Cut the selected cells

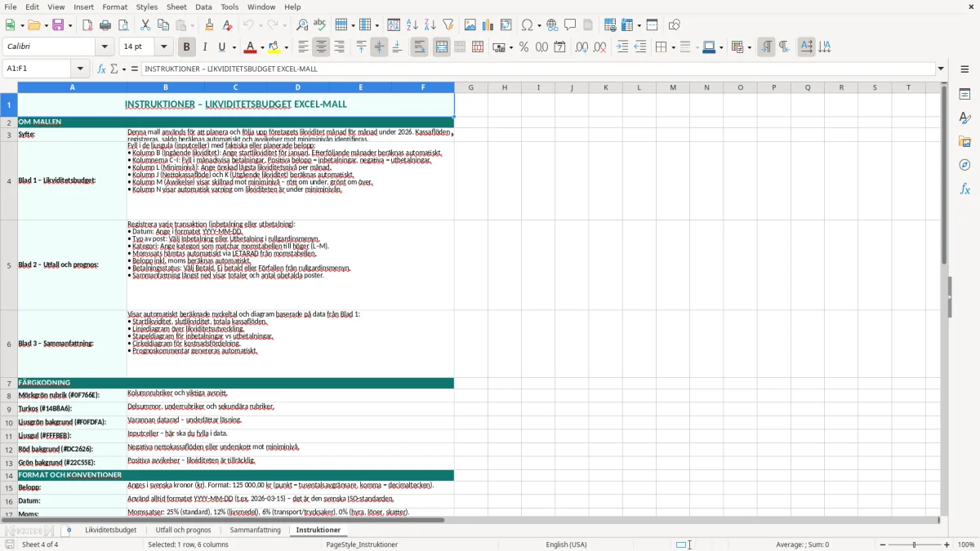point(145,25)
